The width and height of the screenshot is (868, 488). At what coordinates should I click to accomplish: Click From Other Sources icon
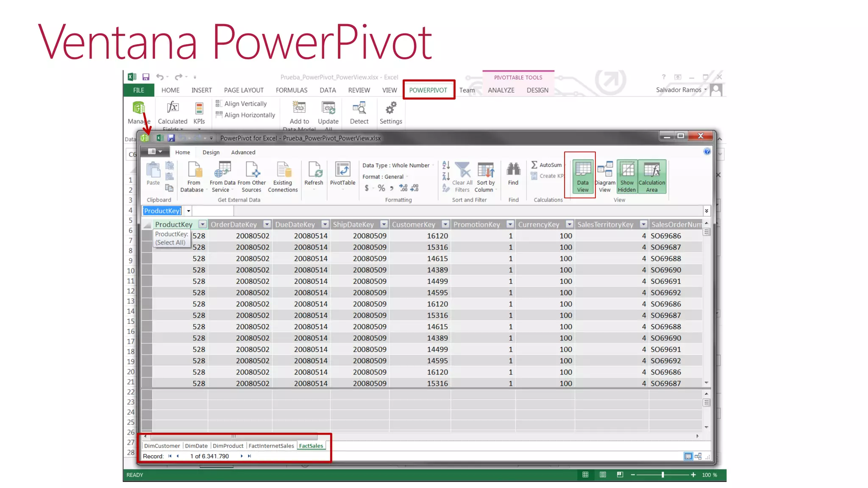pos(252,170)
